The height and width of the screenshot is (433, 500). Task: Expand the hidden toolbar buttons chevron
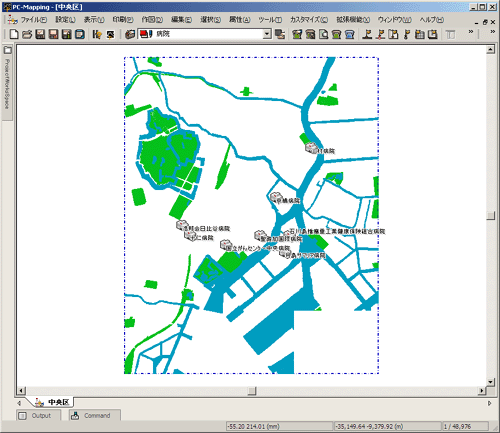[x=471, y=32]
